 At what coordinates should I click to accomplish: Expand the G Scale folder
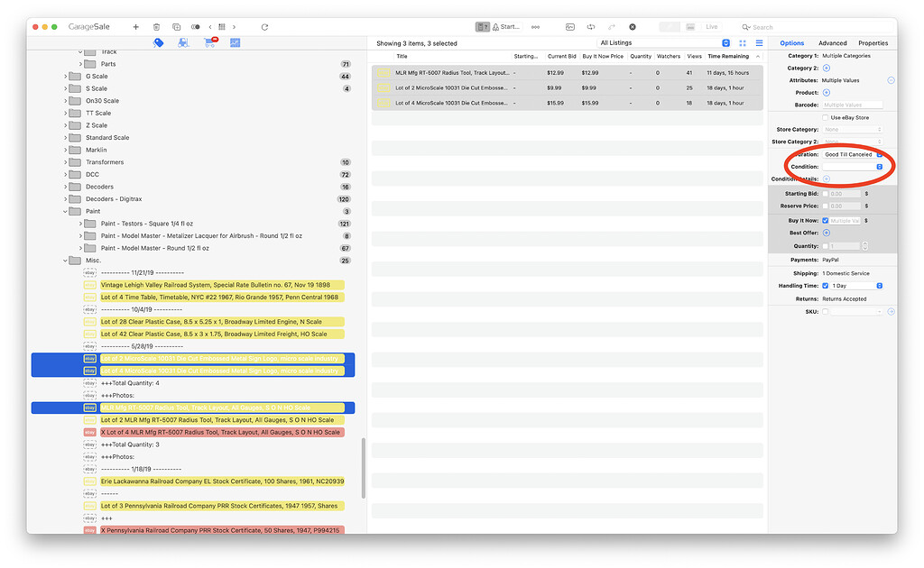click(65, 77)
